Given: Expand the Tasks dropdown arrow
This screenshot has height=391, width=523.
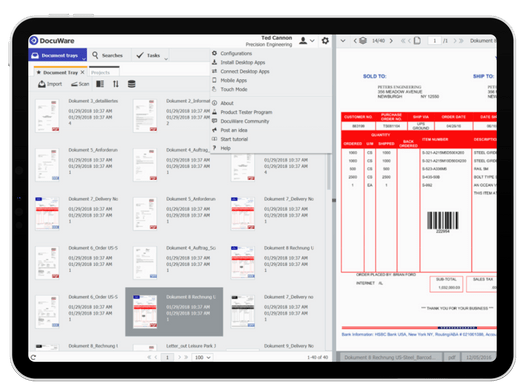Looking at the screenshot, I should tap(166, 59).
